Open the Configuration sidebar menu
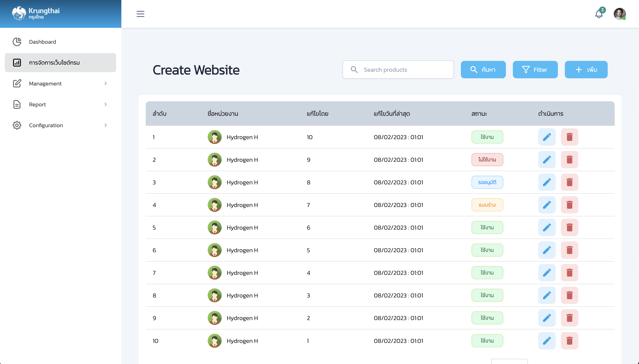Image resolution: width=639 pixels, height=364 pixels. [60, 125]
